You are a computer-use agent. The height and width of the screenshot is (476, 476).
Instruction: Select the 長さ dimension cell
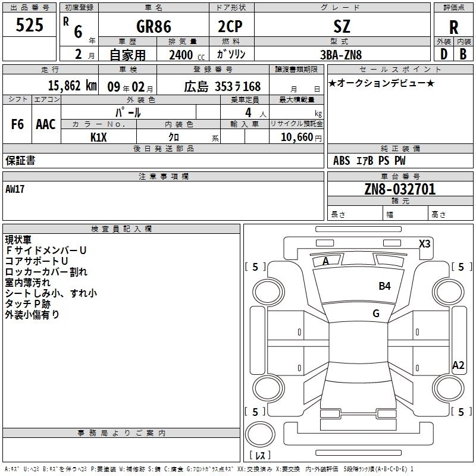(355, 214)
